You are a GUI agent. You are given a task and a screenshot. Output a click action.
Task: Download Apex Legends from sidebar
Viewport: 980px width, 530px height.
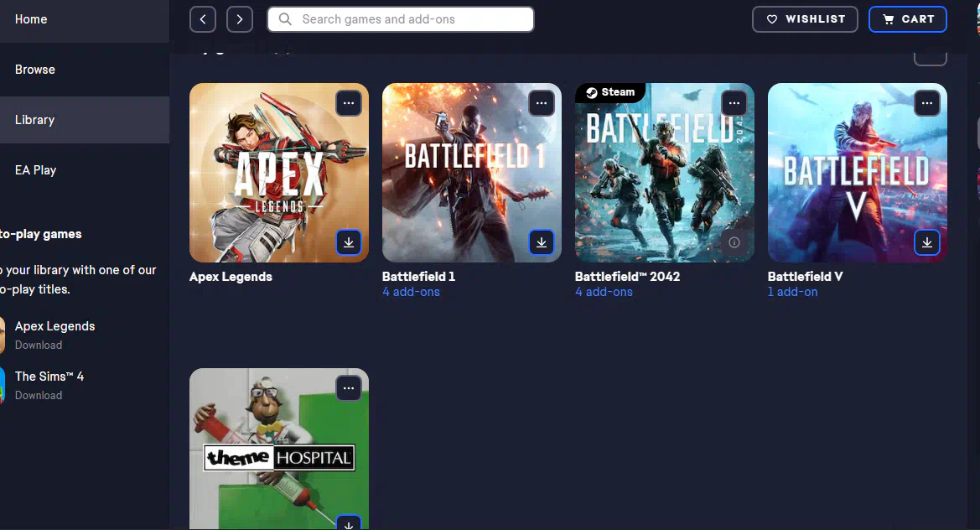click(x=39, y=345)
